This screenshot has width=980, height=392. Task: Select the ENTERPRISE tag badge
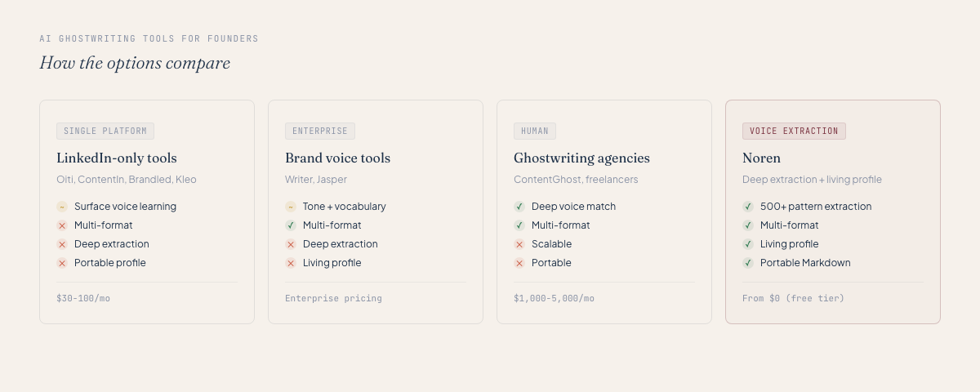[x=320, y=131]
